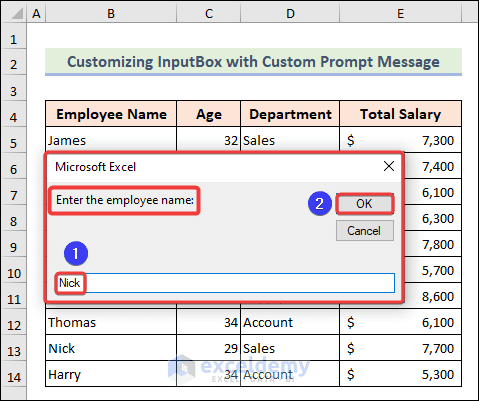Click the 'Age' header cell

coord(209,114)
